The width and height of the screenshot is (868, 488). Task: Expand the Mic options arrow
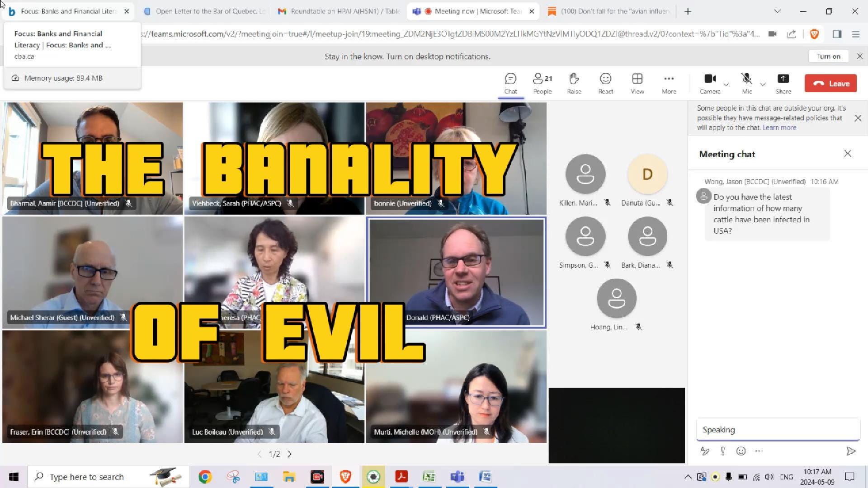coord(763,84)
